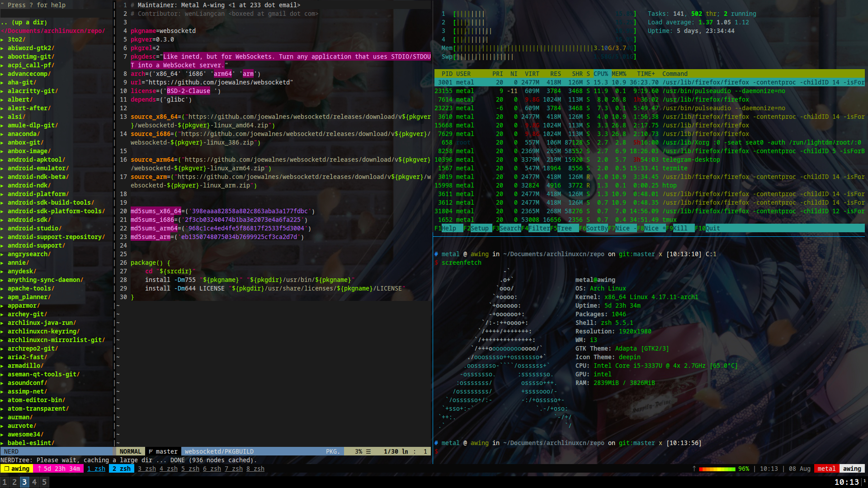
Task: Switch to tmux window 3 zsh
Action: coord(147,469)
